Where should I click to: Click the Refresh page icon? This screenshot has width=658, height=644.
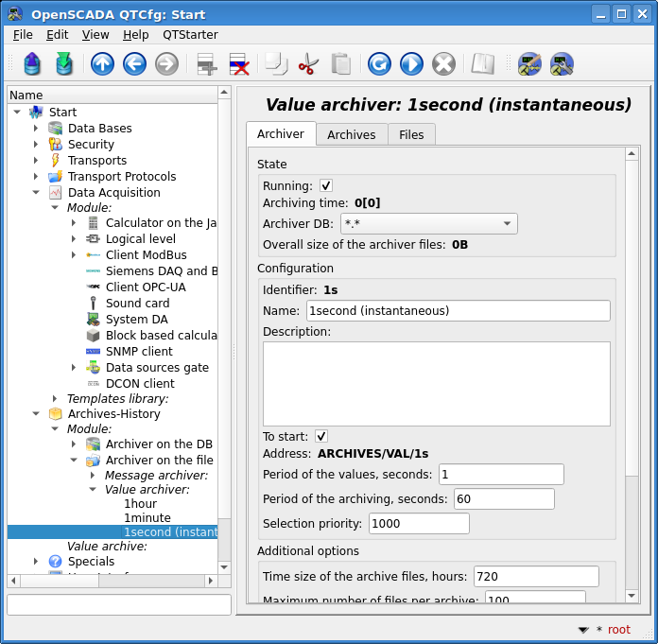tap(379, 64)
